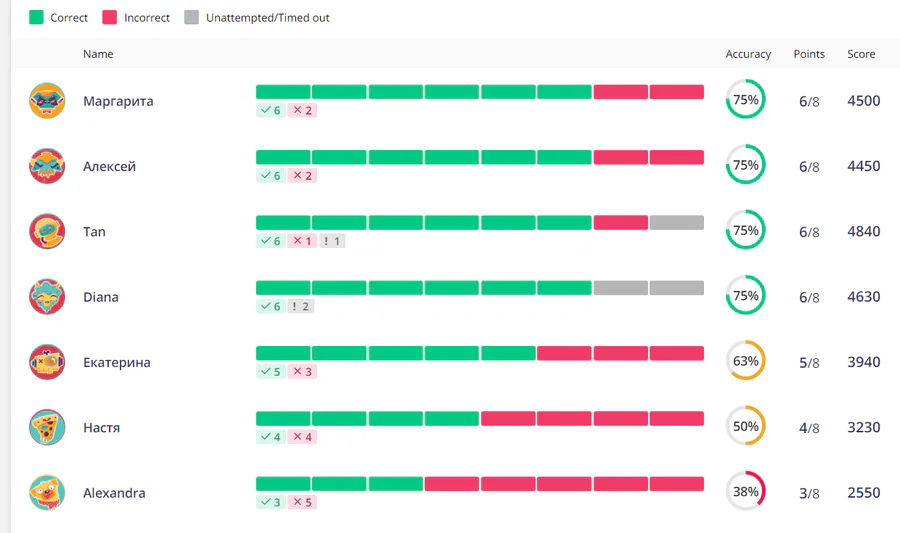The height and width of the screenshot is (533, 900).
Task: Click the red Incorrect legend swatch
Action: pyautogui.click(x=110, y=18)
